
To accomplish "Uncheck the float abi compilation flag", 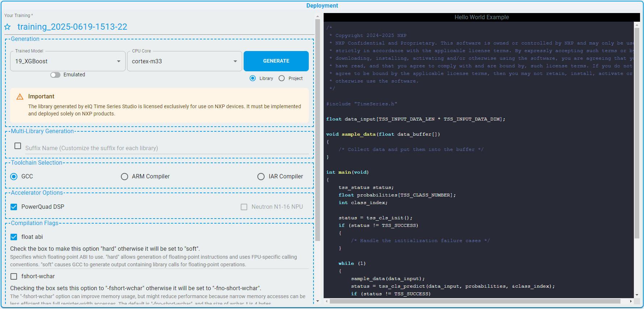I will (x=14, y=237).
